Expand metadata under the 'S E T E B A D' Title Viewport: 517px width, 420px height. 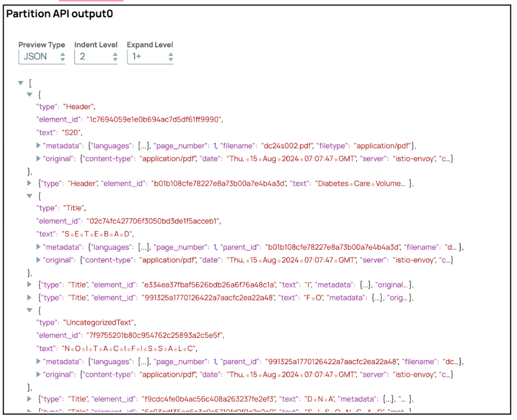click(x=38, y=247)
